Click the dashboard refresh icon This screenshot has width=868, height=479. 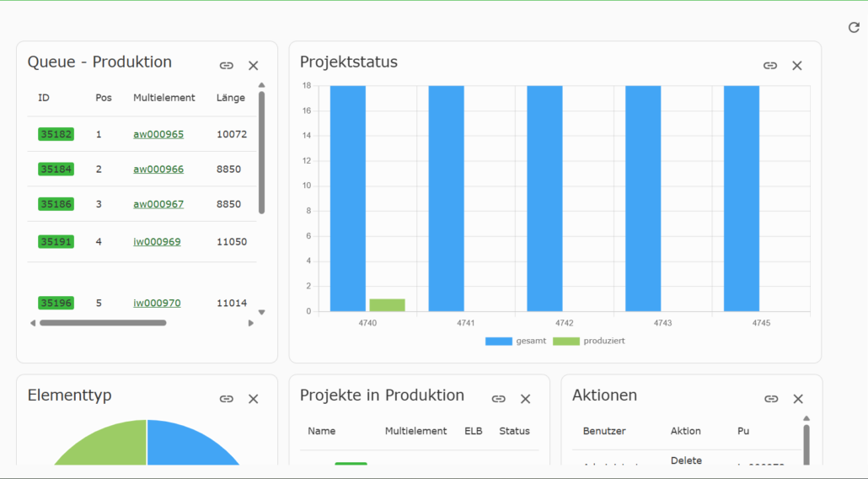[x=854, y=27]
